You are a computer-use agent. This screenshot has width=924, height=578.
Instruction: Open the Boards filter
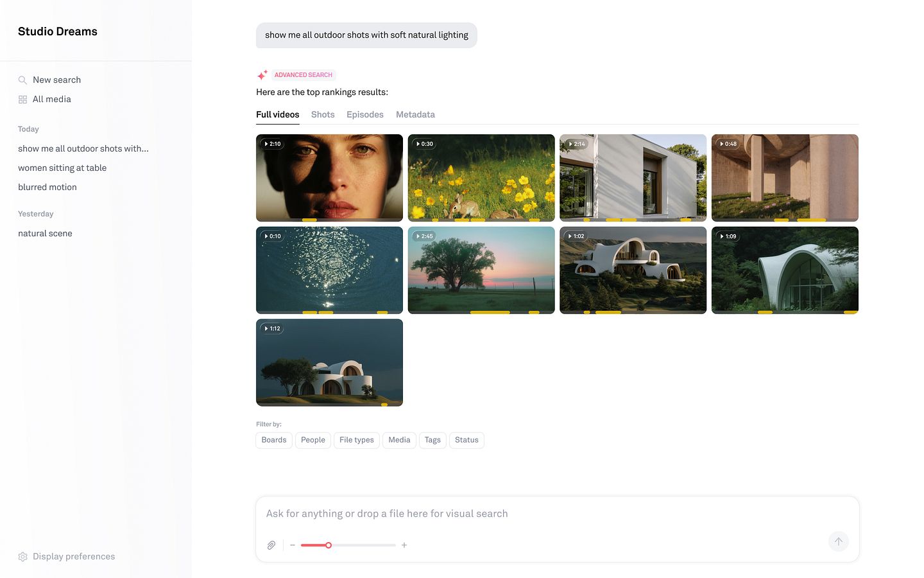(273, 440)
